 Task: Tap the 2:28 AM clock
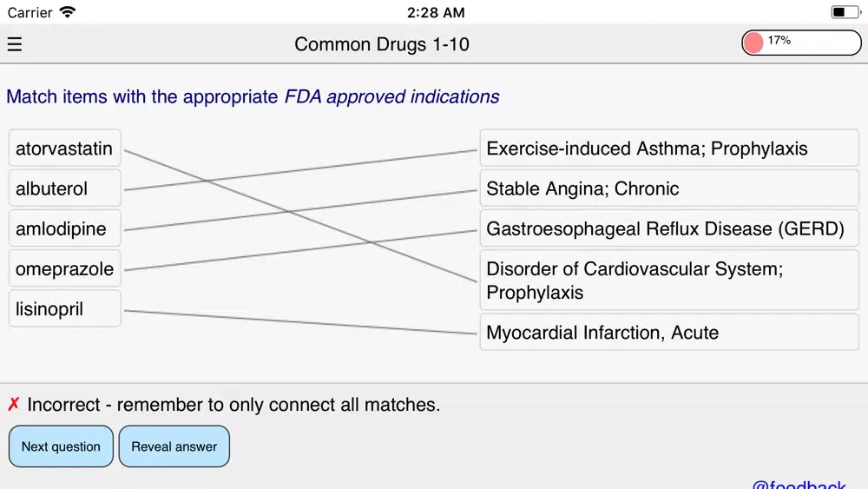pos(435,13)
